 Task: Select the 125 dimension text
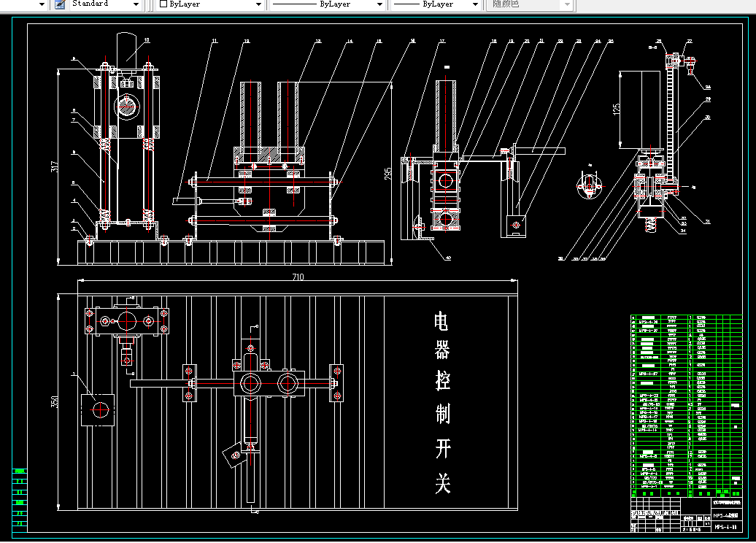pyautogui.click(x=616, y=109)
